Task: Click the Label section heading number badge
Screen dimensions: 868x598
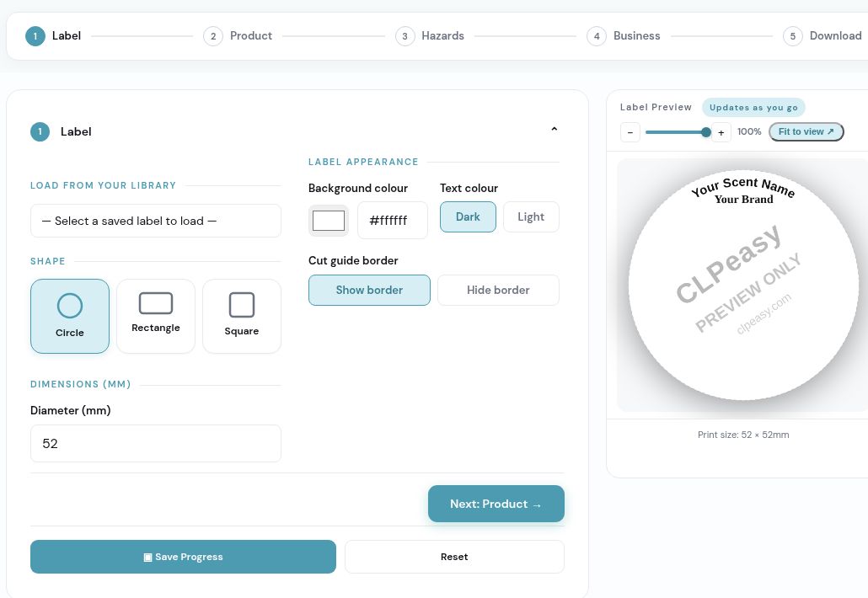Action: point(40,131)
